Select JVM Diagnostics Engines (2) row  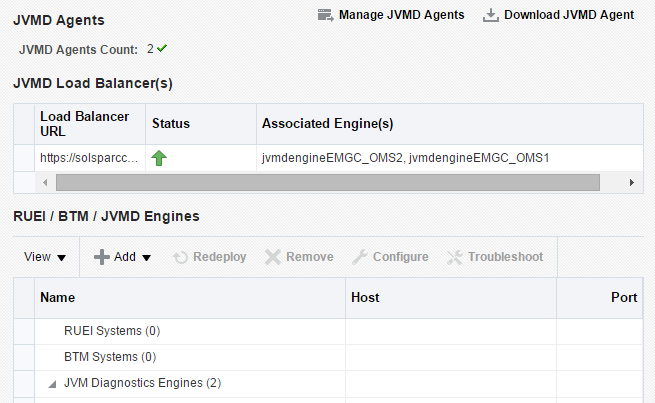point(328,383)
